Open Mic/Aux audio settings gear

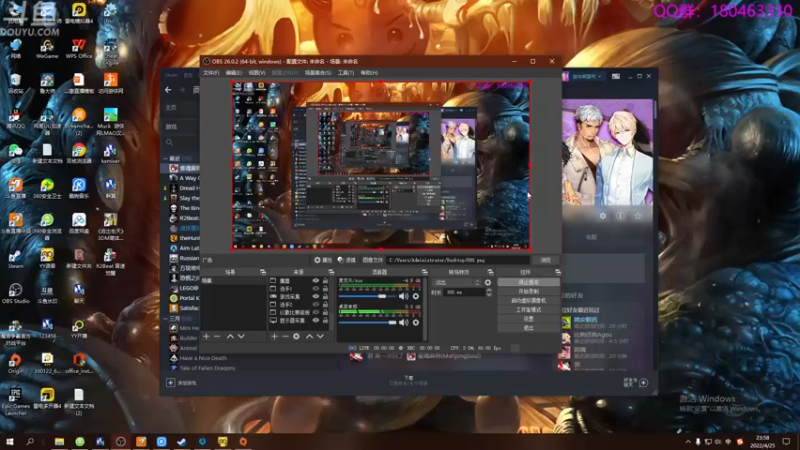tap(416, 296)
